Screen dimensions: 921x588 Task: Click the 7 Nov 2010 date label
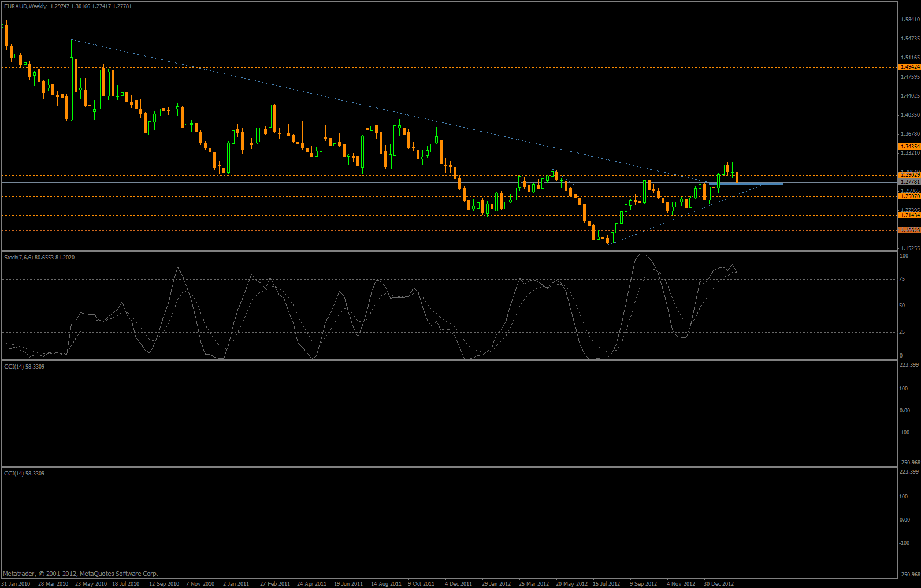click(x=200, y=584)
